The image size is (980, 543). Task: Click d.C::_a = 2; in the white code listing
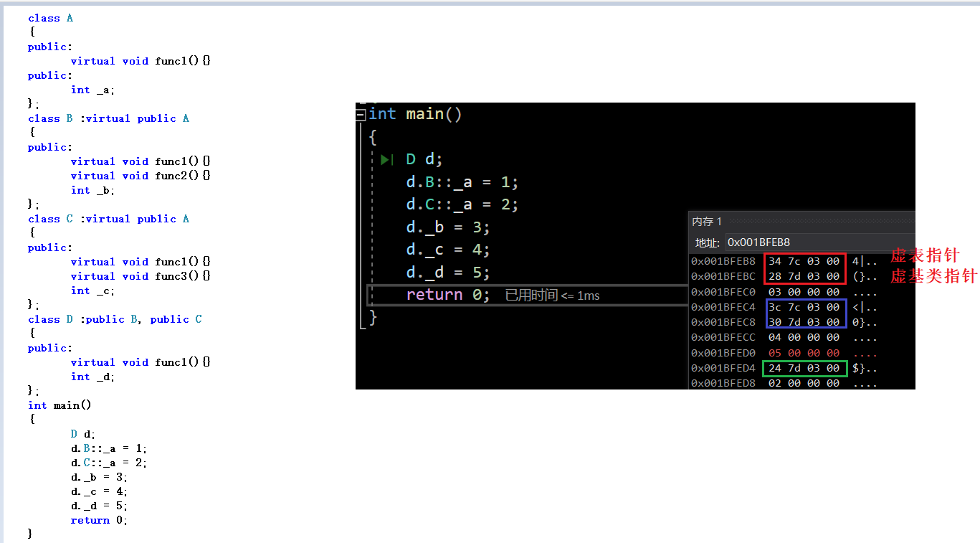pyautogui.click(x=109, y=463)
